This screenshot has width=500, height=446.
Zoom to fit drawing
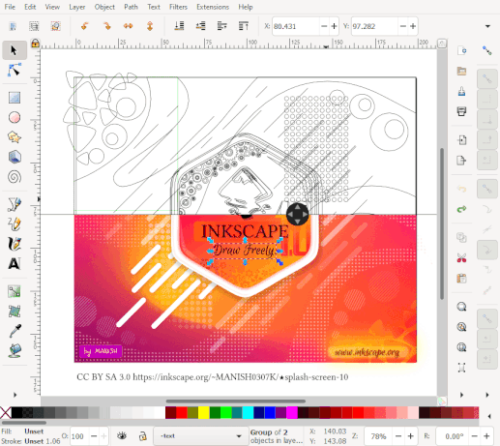tap(462, 327)
